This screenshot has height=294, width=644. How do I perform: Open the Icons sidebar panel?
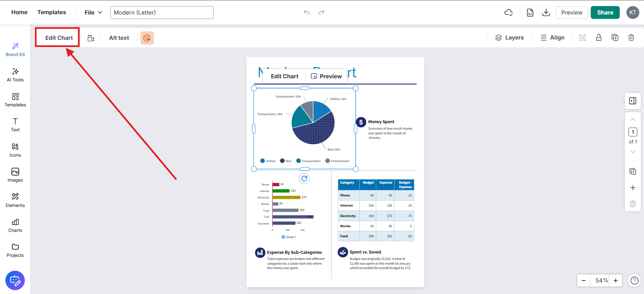click(x=15, y=150)
